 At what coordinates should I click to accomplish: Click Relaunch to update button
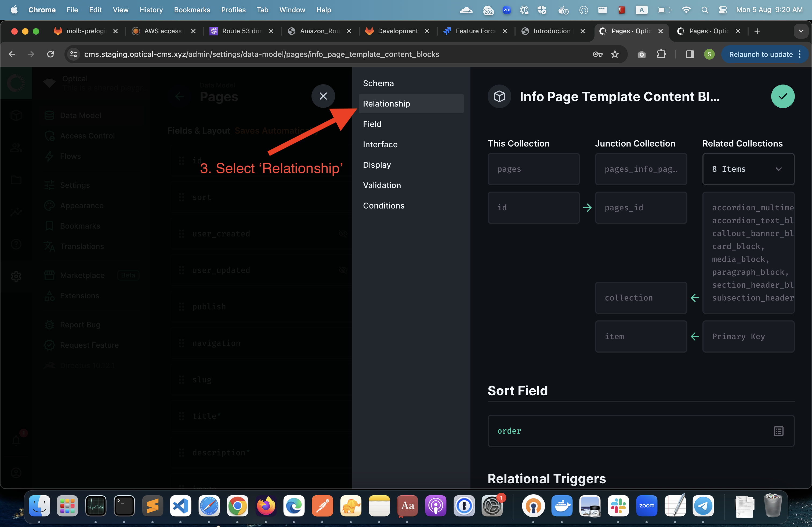760,54
